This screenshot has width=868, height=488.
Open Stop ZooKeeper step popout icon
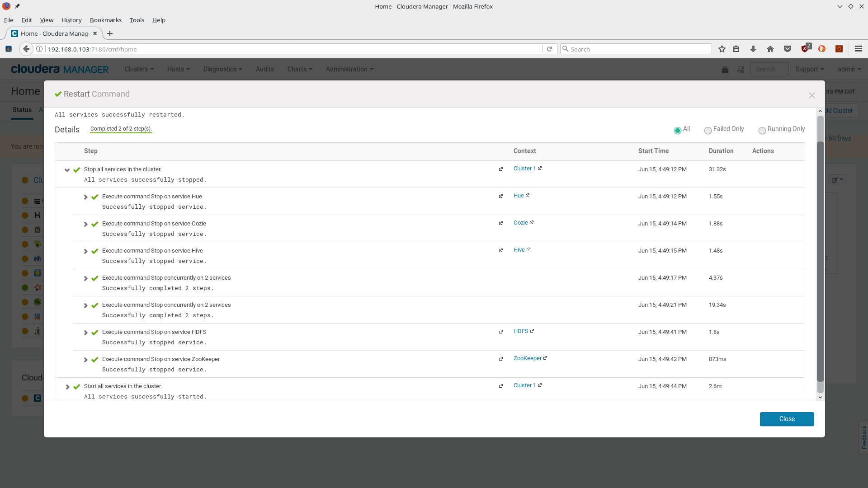point(500,359)
